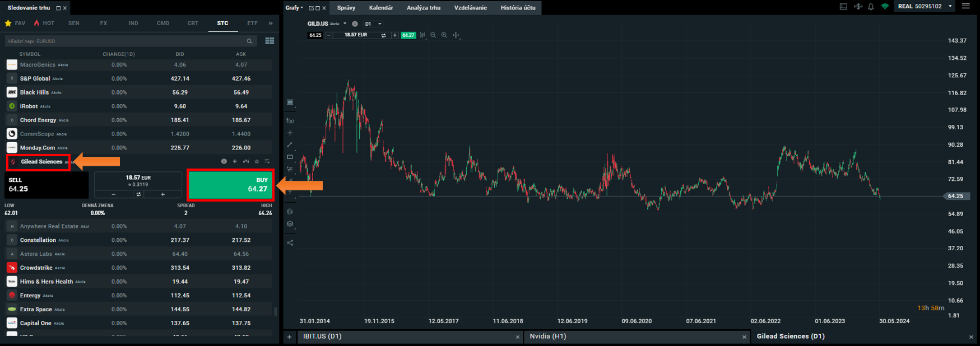980x346 pixels.
Task: Open the Kalendár tab
Action: 381,8
